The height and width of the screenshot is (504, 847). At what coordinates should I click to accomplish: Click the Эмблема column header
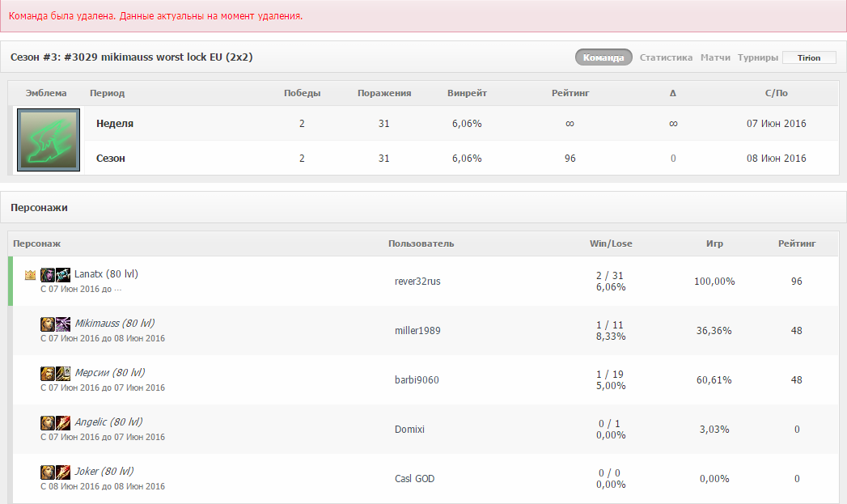click(46, 93)
